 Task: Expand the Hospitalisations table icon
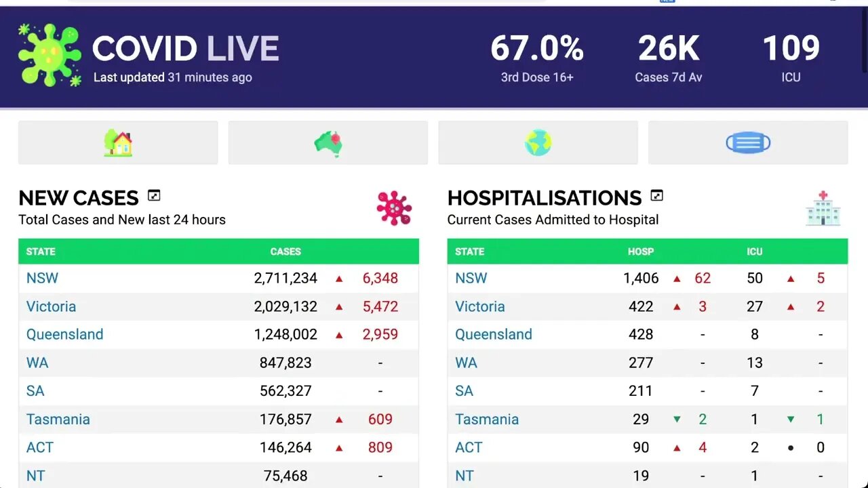pos(656,196)
